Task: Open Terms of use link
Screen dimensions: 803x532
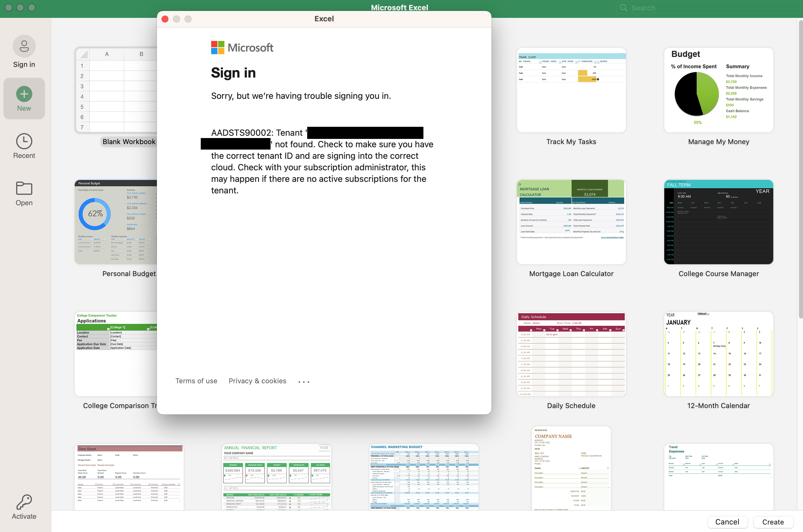Action: pos(196,381)
